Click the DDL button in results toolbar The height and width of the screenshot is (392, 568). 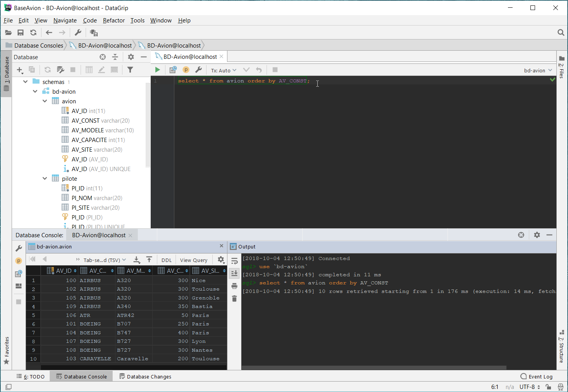(x=166, y=260)
